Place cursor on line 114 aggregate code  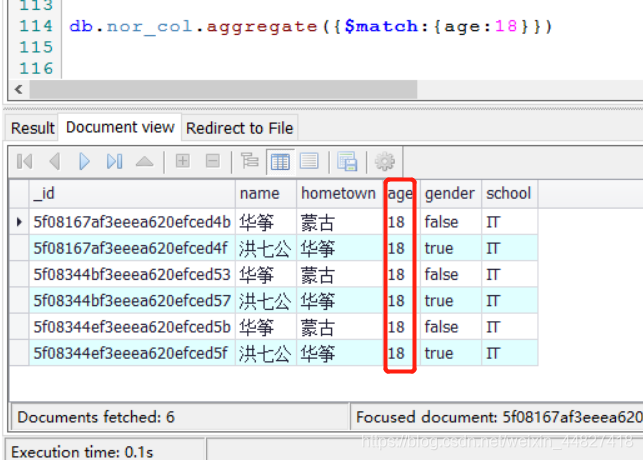pyautogui.click(x=311, y=26)
